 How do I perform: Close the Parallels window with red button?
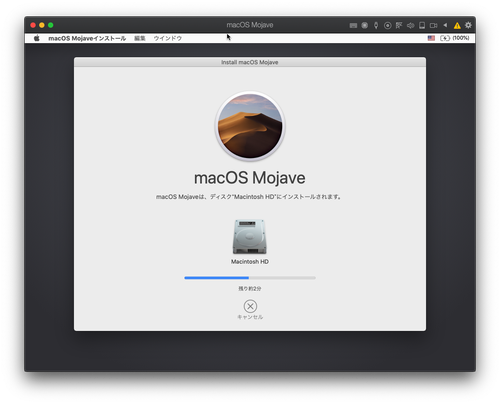pyautogui.click(x=33, y=25)
